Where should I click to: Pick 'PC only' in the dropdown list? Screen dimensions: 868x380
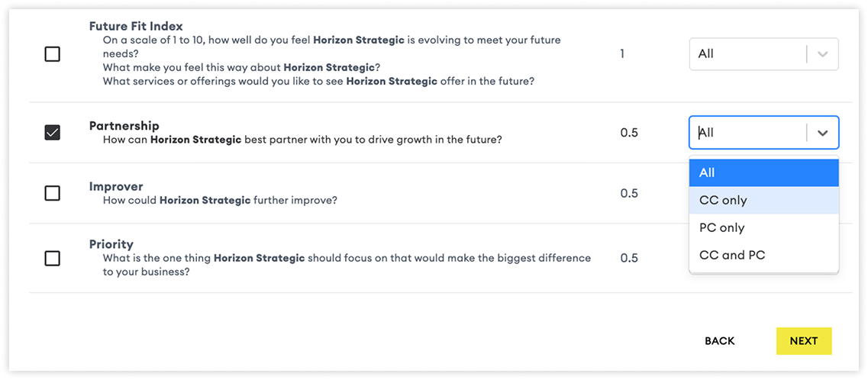click(x=763, y=228)
